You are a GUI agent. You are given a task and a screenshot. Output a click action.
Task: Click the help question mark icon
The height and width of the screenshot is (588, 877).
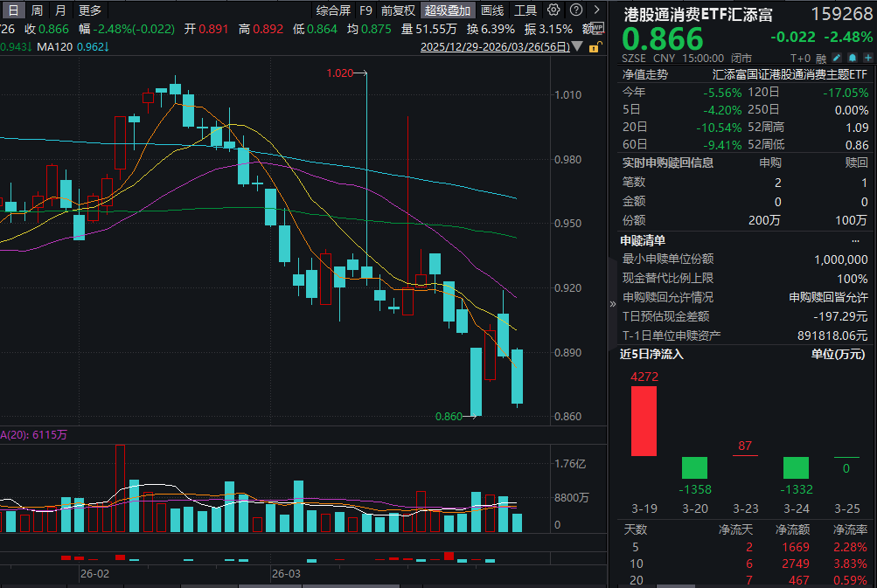pyautogui.click(x=575, y=10)
